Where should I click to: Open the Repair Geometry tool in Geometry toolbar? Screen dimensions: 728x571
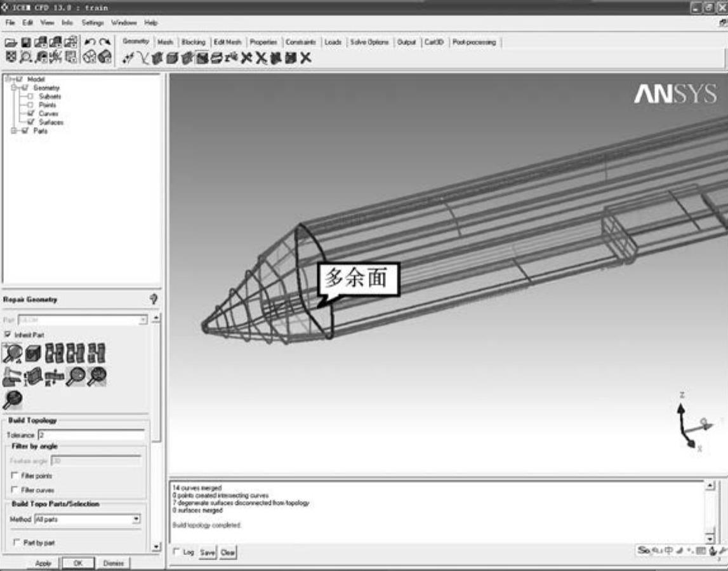tap(202, 58)
